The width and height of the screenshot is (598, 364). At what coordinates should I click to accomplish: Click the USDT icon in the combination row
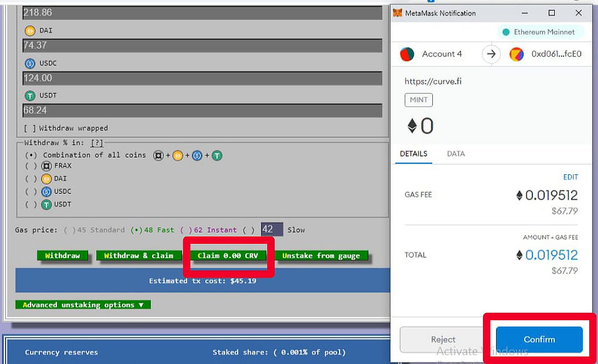tap(217, 156)
